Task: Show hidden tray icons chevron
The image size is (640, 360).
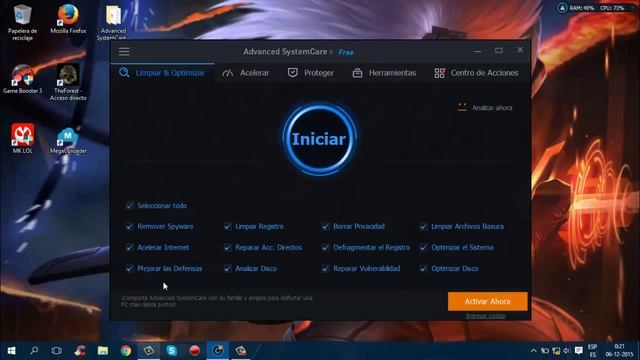Action: click(x=533, y=351)
